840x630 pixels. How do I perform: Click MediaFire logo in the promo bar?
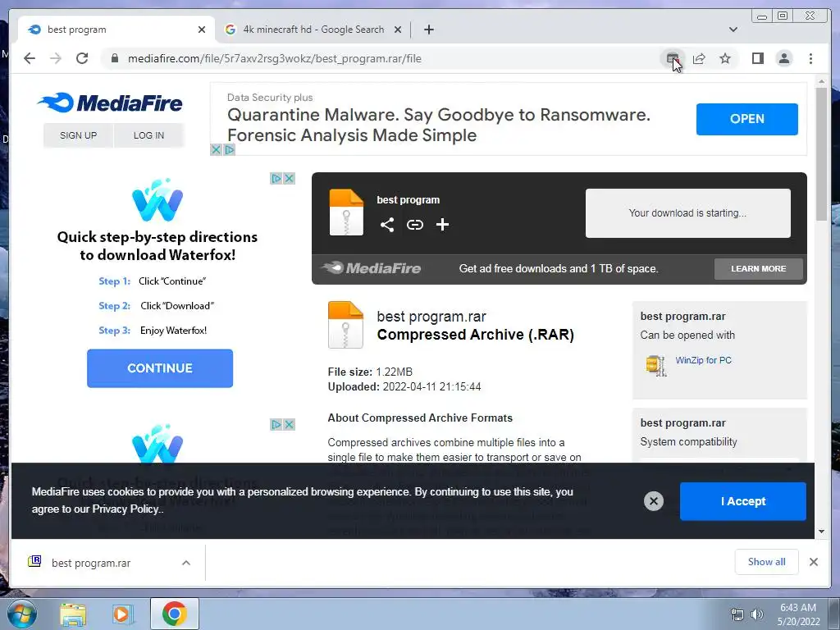point(371,268)
